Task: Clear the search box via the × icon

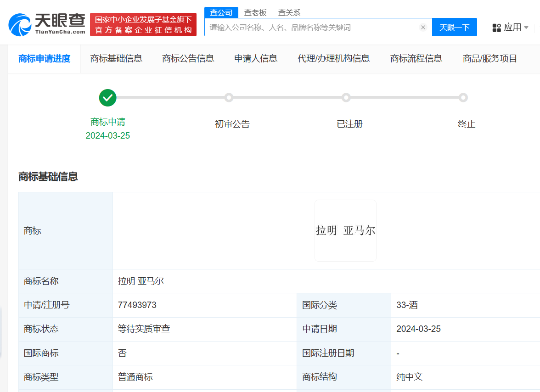Action: (423, 27)
